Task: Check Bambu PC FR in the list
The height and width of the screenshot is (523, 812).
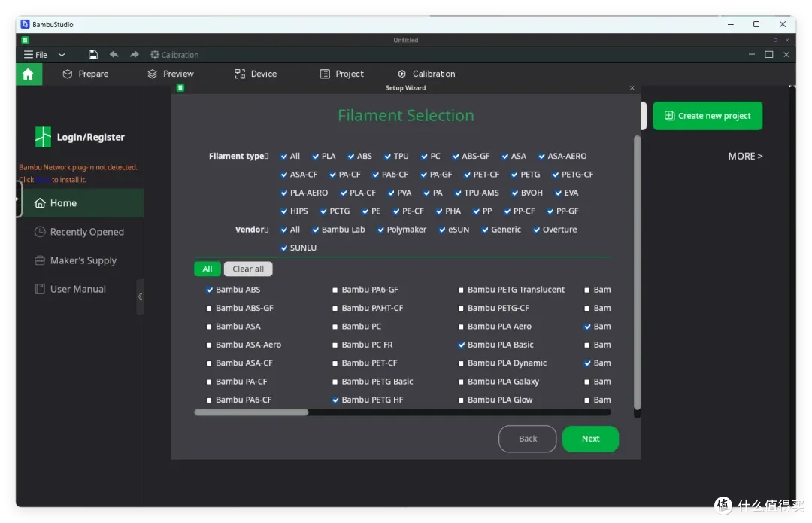Action: tap(335, 345)
